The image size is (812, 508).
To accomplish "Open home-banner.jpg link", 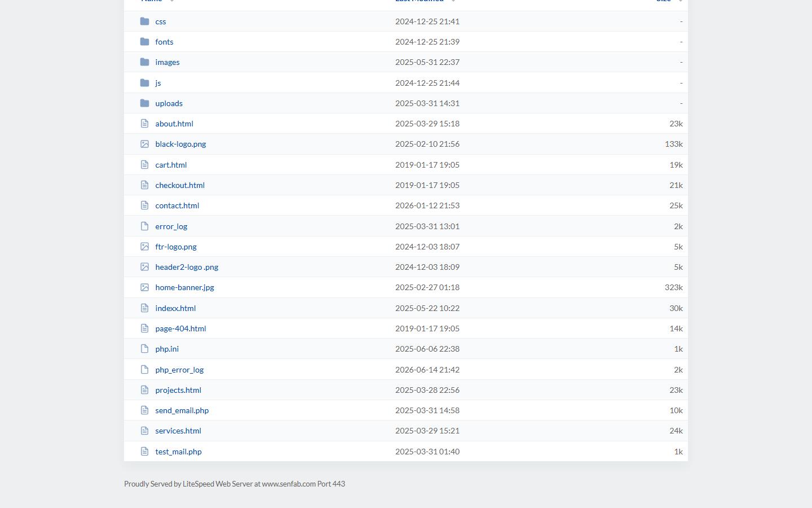I will (184, 287).
